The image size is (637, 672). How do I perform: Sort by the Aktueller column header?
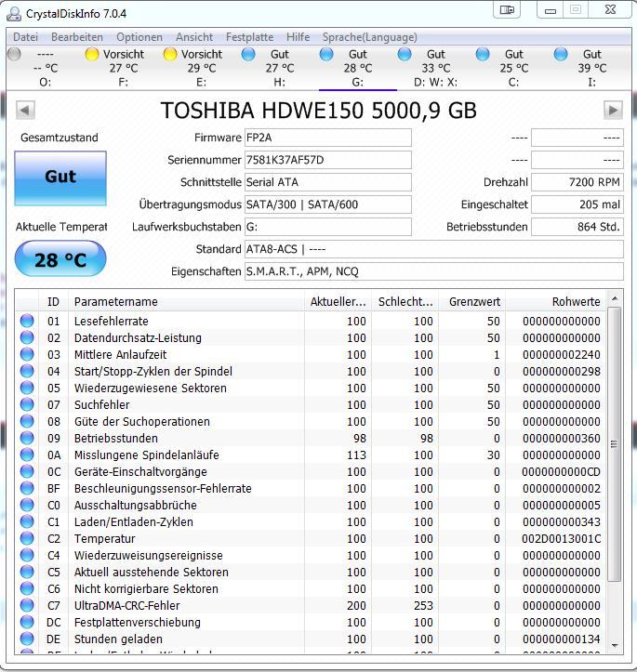click(x=338, y=302)
